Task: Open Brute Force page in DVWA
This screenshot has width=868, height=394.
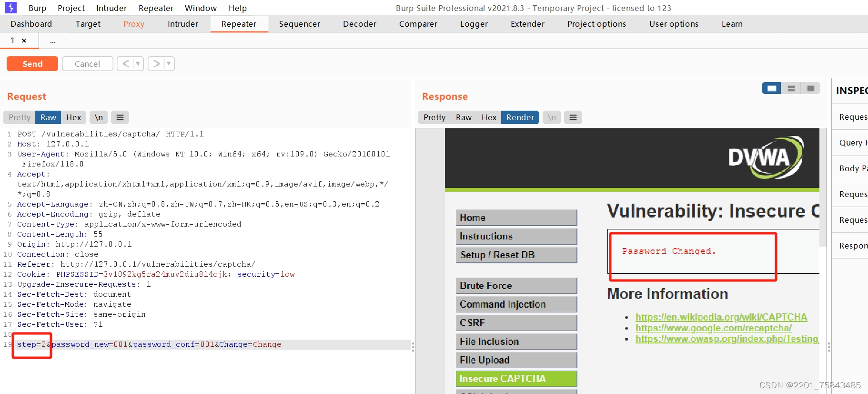Action: point(516,286)
